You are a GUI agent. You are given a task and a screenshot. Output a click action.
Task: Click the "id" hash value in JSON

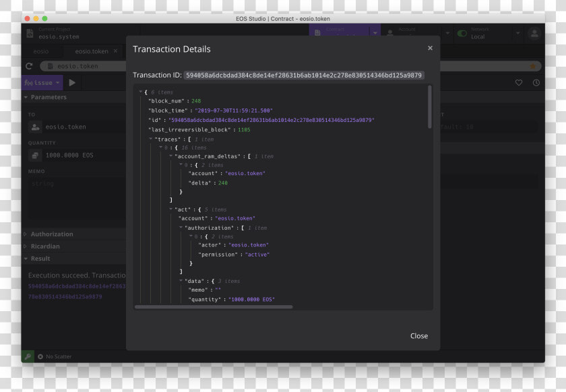coord(272,120)
